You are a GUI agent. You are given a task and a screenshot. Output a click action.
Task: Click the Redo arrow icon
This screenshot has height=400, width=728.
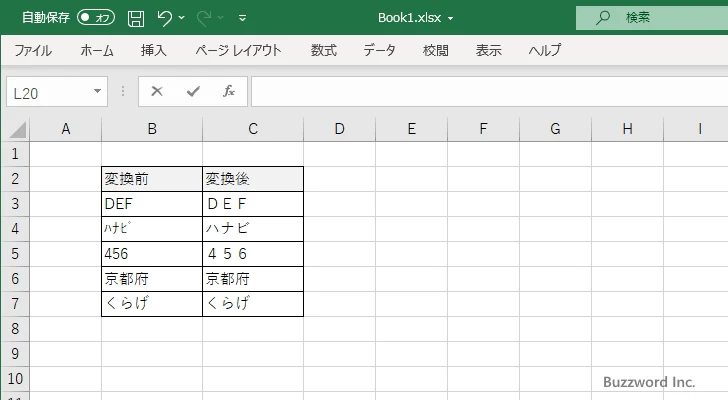pos(204,18)
